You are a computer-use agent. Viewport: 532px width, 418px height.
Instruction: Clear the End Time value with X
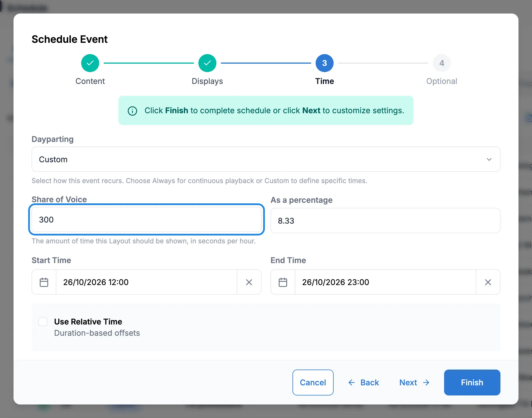click(488, 282)
